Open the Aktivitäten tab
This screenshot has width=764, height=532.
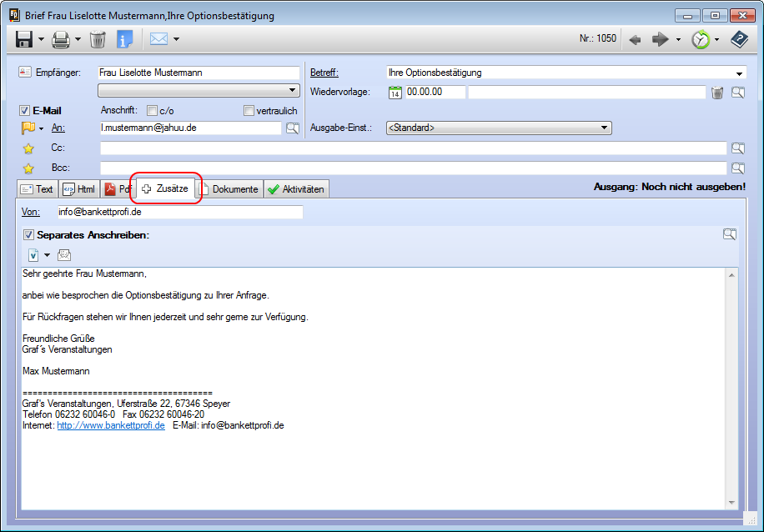[x=297, y=189]
